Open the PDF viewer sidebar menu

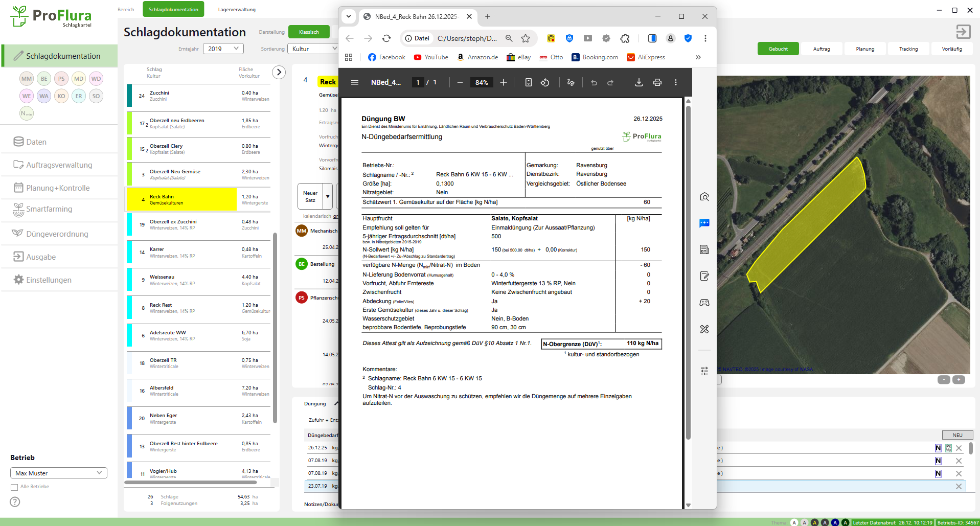pos(354,82)
